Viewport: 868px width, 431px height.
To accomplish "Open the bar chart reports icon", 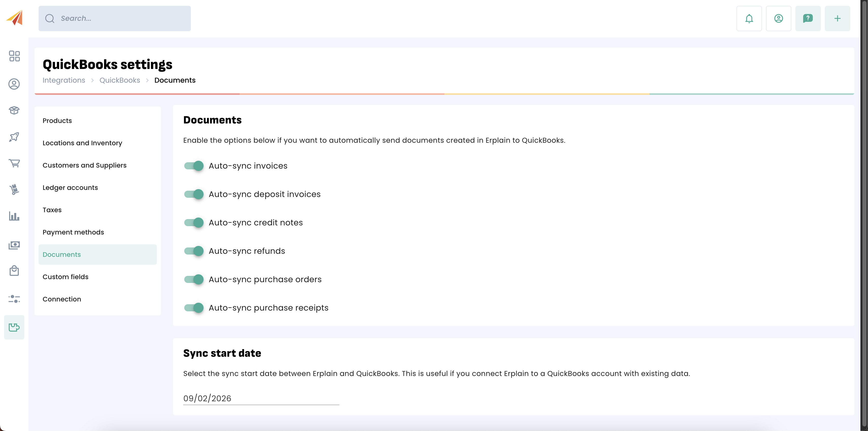I will (14, 216).
